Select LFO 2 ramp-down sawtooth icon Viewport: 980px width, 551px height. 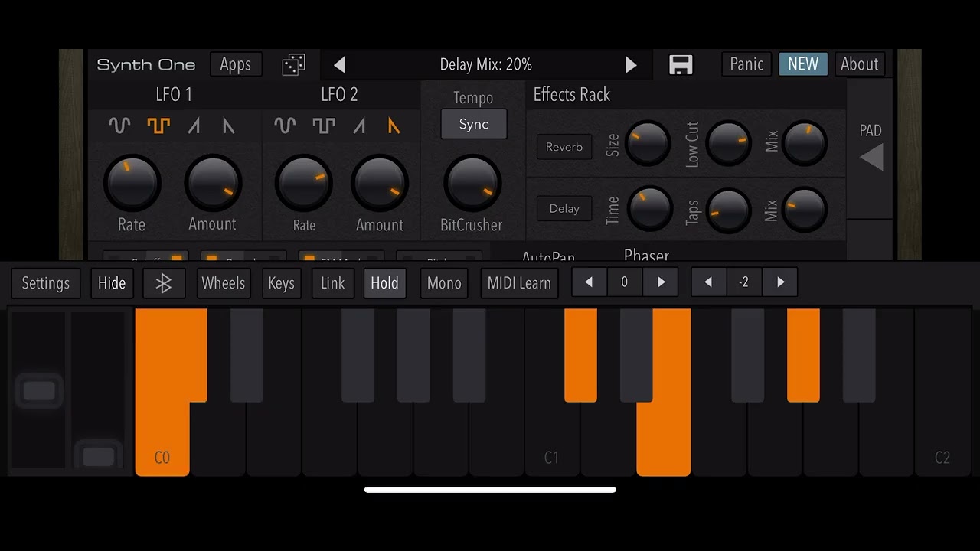394,126
